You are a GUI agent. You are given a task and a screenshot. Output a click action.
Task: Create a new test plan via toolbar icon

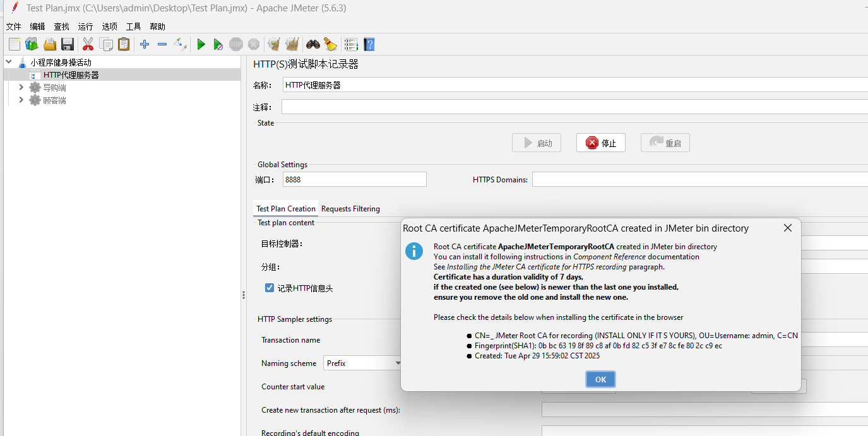15,44
